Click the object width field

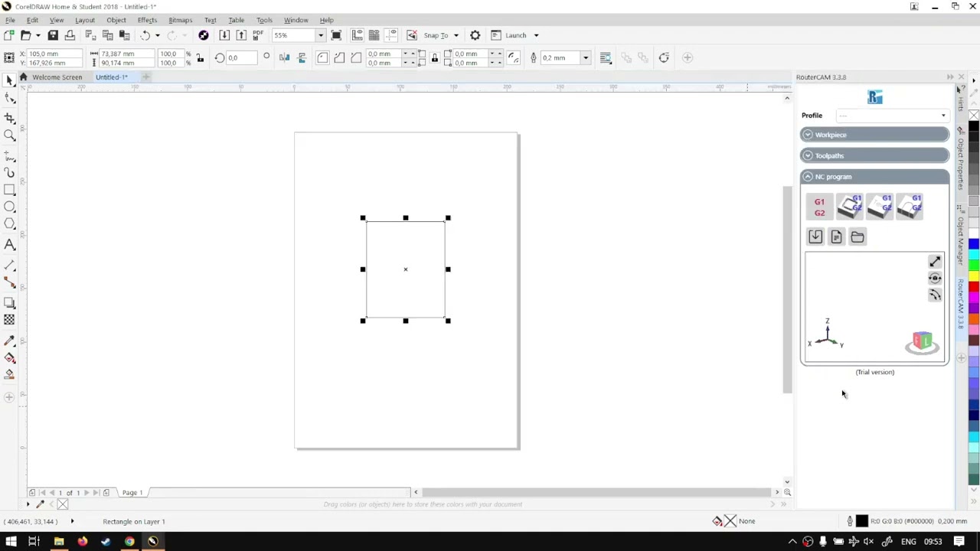click(126, 54)
